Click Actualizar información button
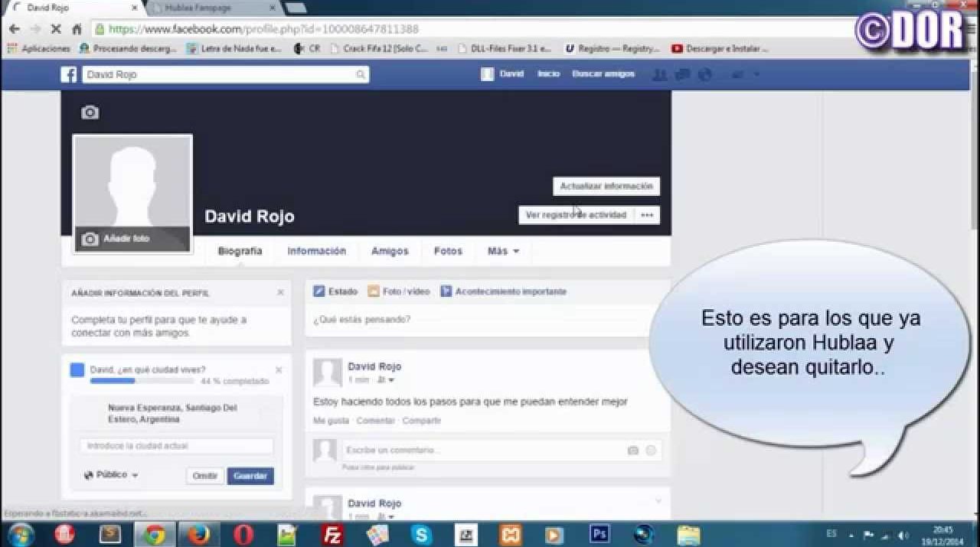 point(606,186)
